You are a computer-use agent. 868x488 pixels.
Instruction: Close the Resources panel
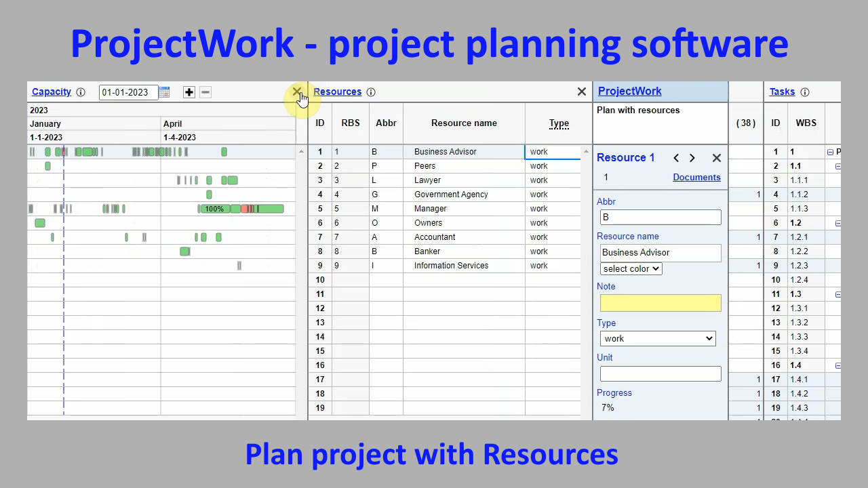coord(582,91)
